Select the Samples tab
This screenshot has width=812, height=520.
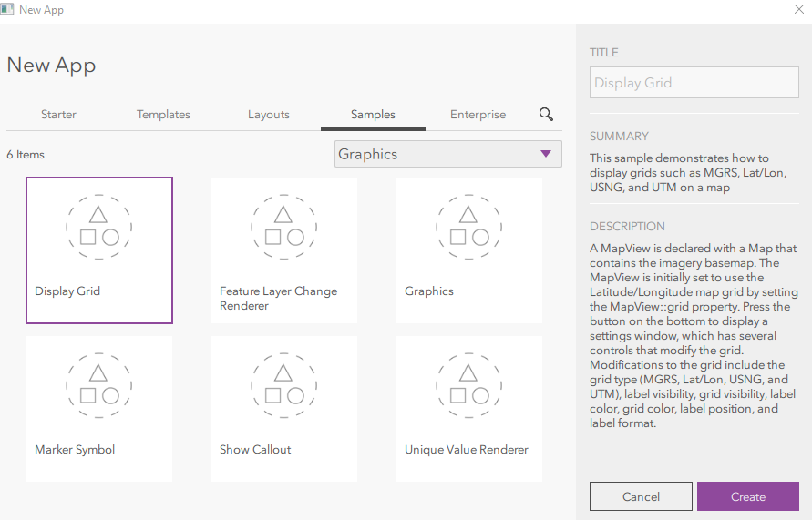(x=373, y=115)
